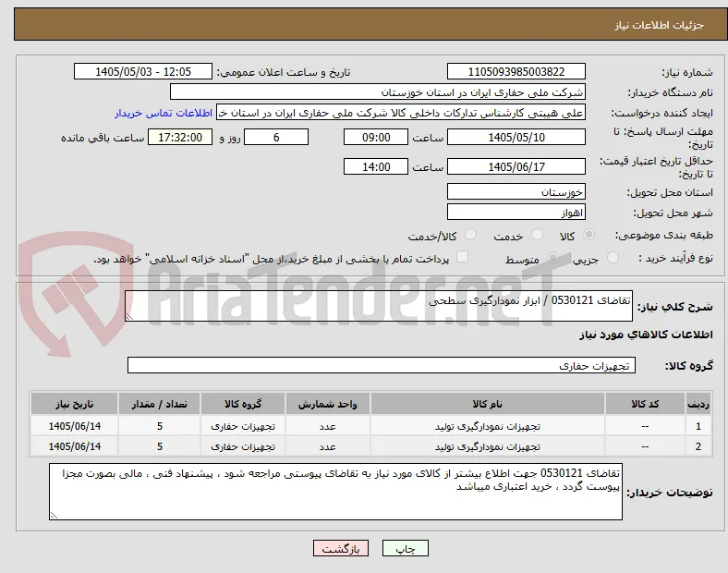Click row 2 need date 1405/06/14
728x573 pixels.
[74, 446]
